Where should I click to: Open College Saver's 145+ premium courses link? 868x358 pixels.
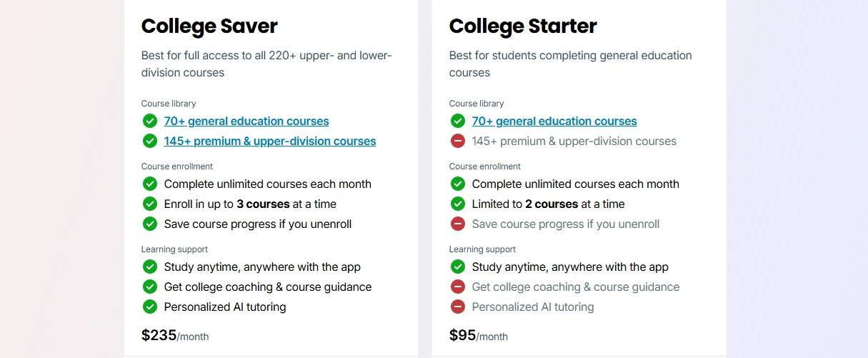pos(269,141)
